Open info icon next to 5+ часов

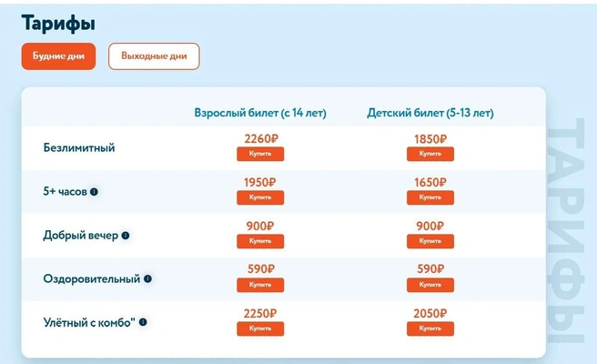pyautogui.click(x=94, y=192)
